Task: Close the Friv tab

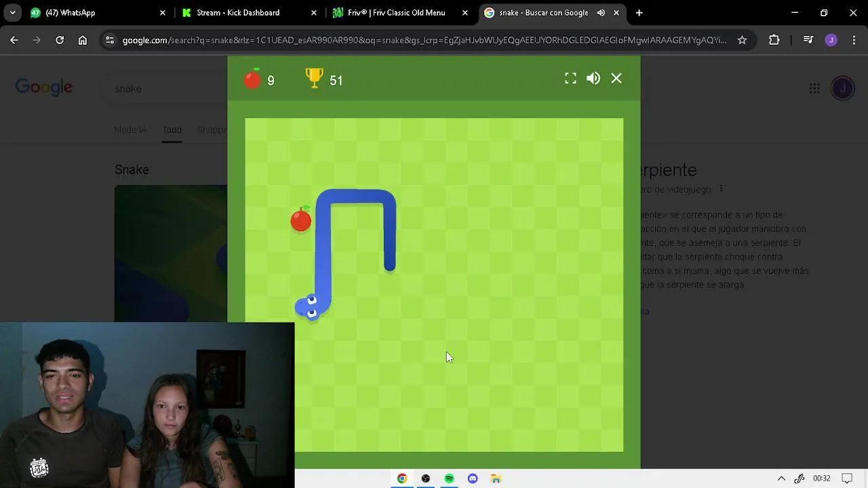Action: [465, 13]
